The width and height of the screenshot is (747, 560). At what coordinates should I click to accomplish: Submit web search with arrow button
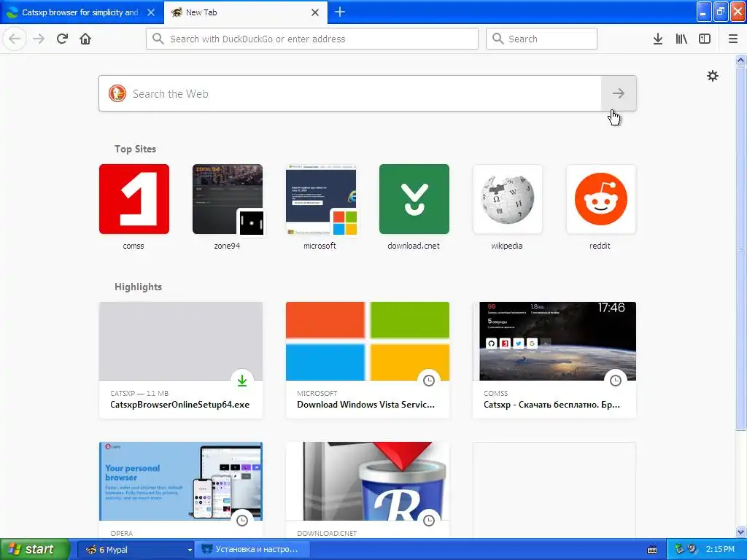(619, 93)
